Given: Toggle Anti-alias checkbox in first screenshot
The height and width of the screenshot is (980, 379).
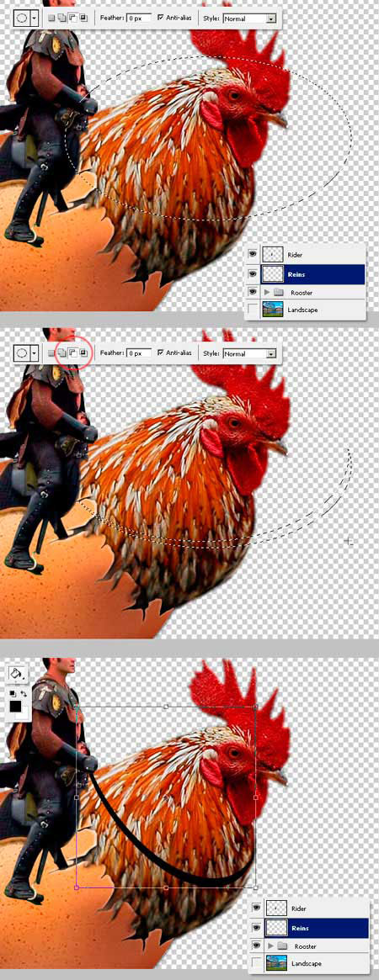Looking at the screenshot, I should click(161, 19).
